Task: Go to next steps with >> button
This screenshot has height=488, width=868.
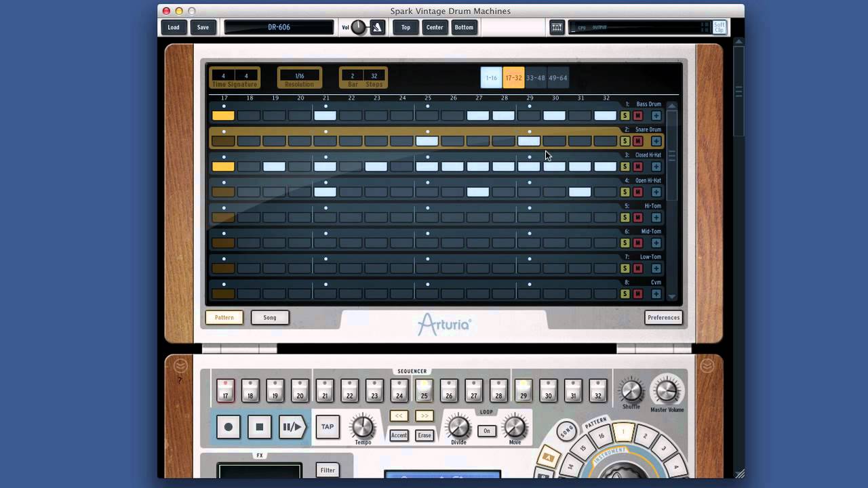Action: pos(425,415)
